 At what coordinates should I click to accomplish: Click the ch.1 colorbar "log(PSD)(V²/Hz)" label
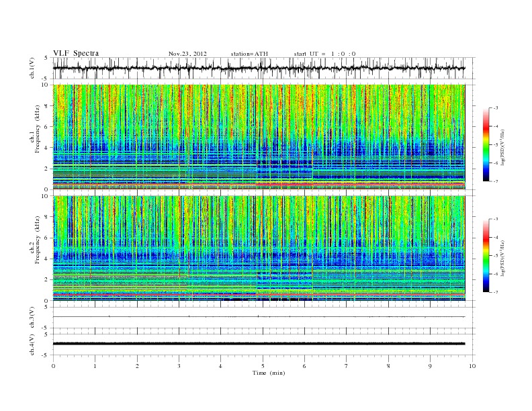pyautogui.click(x=502, y=147)
